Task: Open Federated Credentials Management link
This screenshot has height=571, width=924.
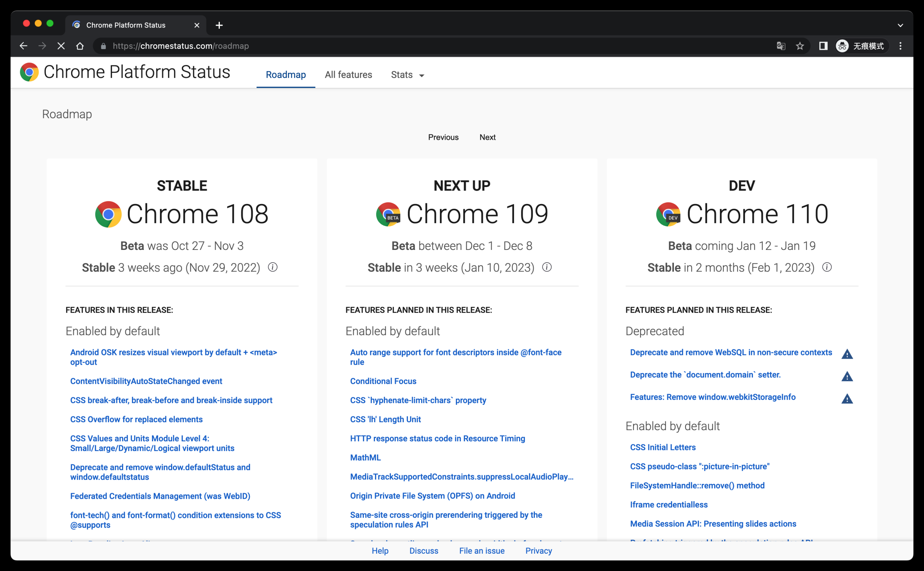Action: tap(160, 496)
